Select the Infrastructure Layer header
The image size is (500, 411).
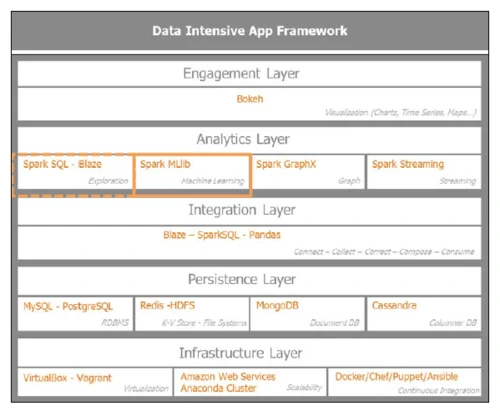point(249,353)
